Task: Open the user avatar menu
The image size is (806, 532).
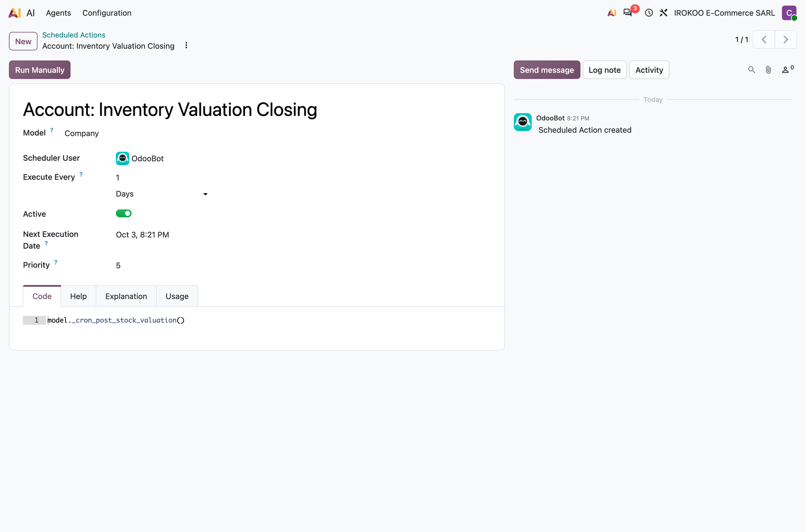Action: point(789,13)
